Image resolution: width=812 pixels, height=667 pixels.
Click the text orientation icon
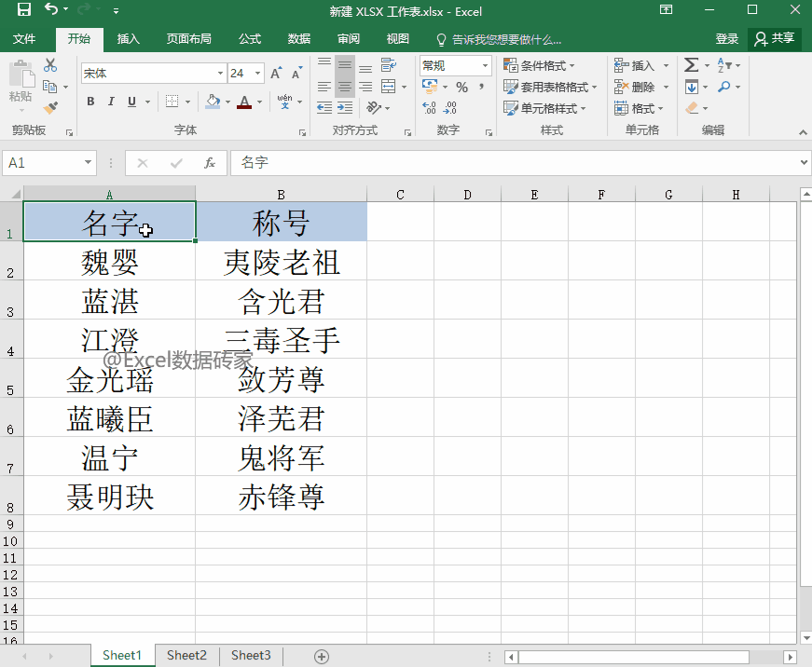pos(374,108)
